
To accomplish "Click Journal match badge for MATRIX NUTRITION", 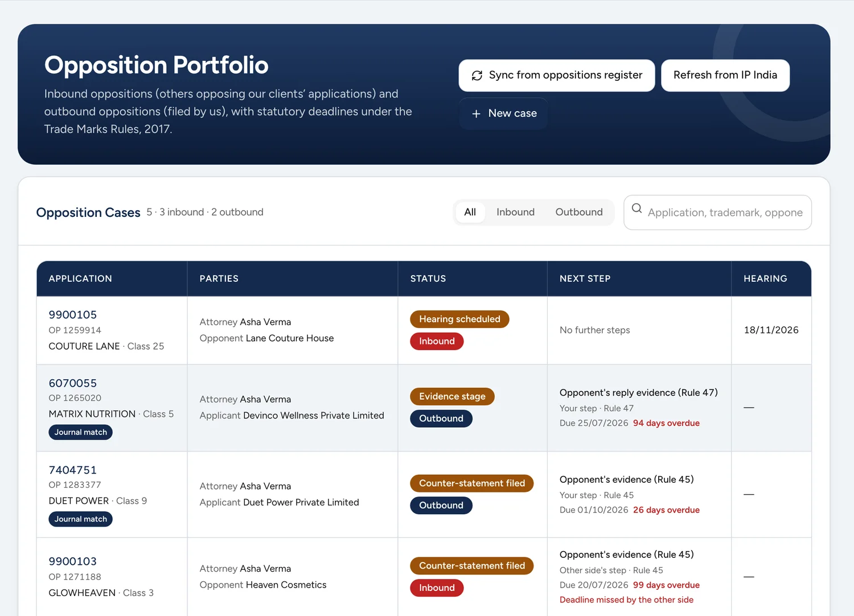I will (81, 432).
